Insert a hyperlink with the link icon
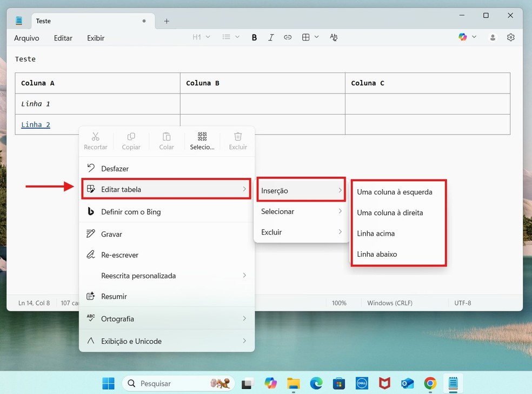Screen dimensions: 532x394 288,37
